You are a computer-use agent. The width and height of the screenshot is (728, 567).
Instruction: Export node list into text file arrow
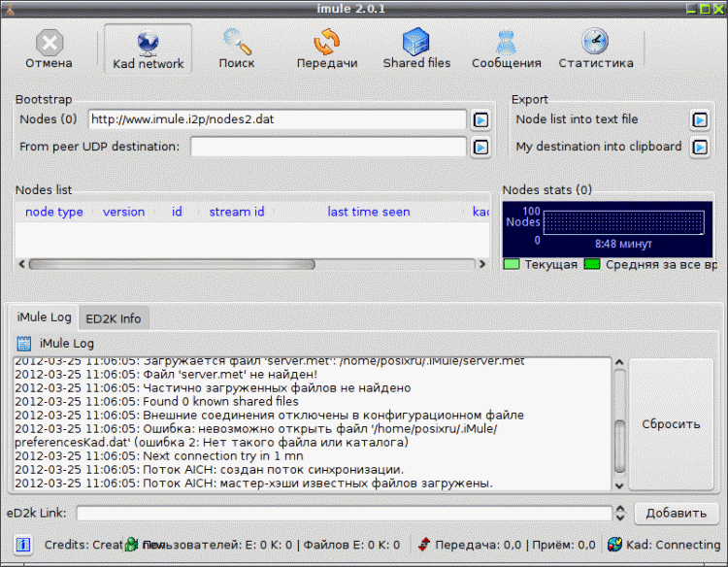coord(700,120)
